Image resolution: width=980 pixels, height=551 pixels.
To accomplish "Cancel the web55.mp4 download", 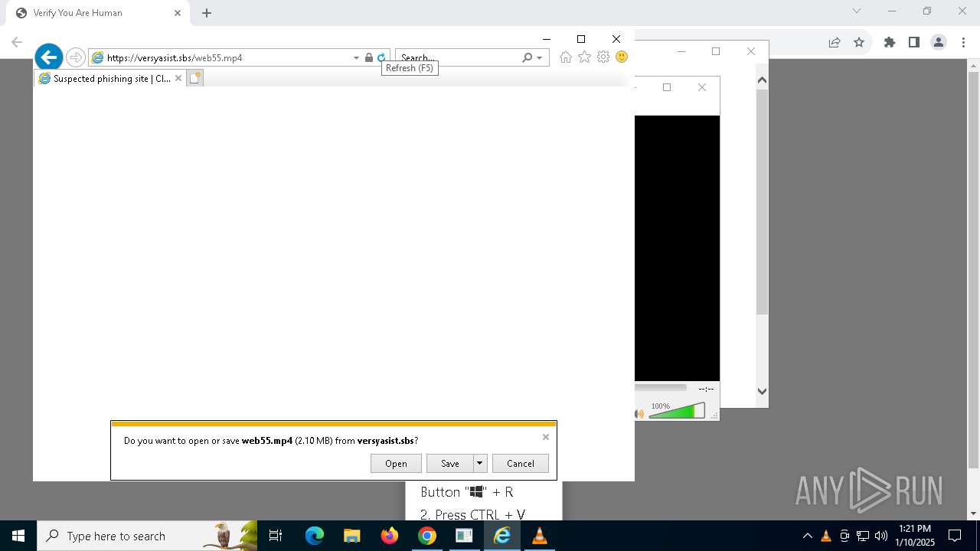I will [521, 463].
